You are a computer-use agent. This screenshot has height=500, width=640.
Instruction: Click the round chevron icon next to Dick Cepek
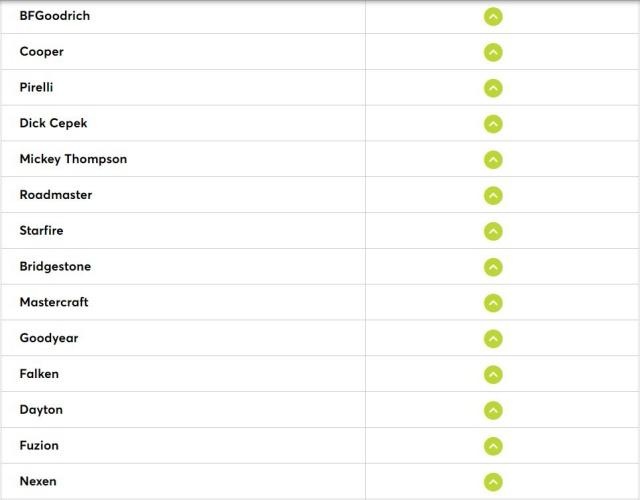point(493,124)
